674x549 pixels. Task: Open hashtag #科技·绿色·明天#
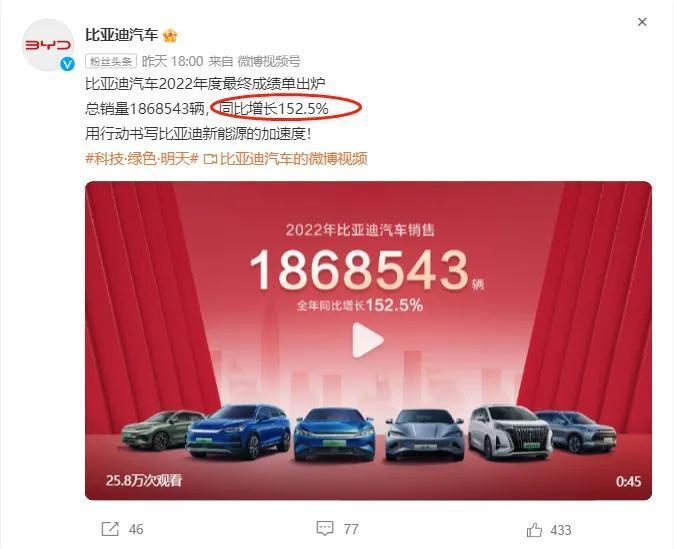[x=142, y=159]
